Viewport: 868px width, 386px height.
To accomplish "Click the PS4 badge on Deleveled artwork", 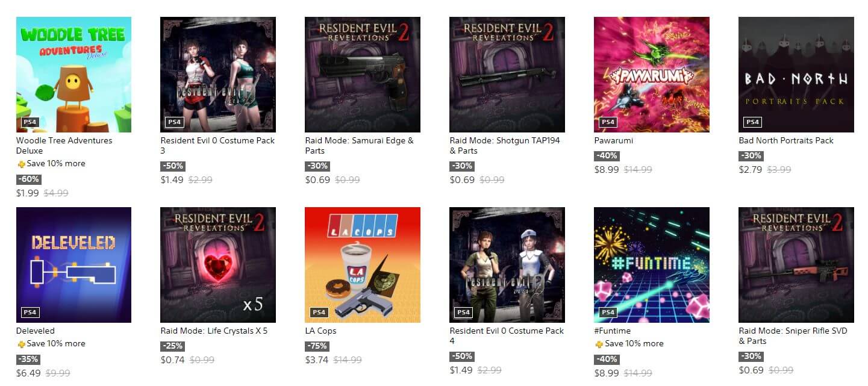I will click(x=30, y=313).
